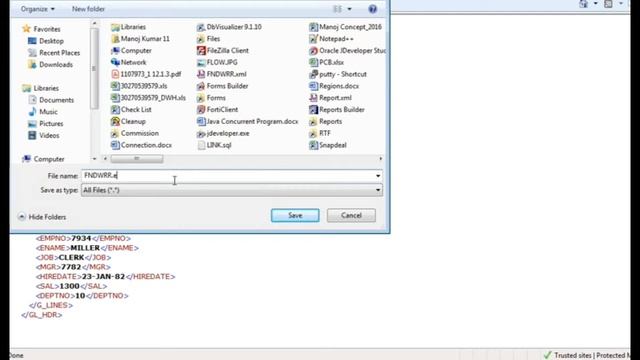The width and height of the screenshot is (640, 360).
Task: Open Desktop in the navigation pane
Action: (x=46, y=41)
